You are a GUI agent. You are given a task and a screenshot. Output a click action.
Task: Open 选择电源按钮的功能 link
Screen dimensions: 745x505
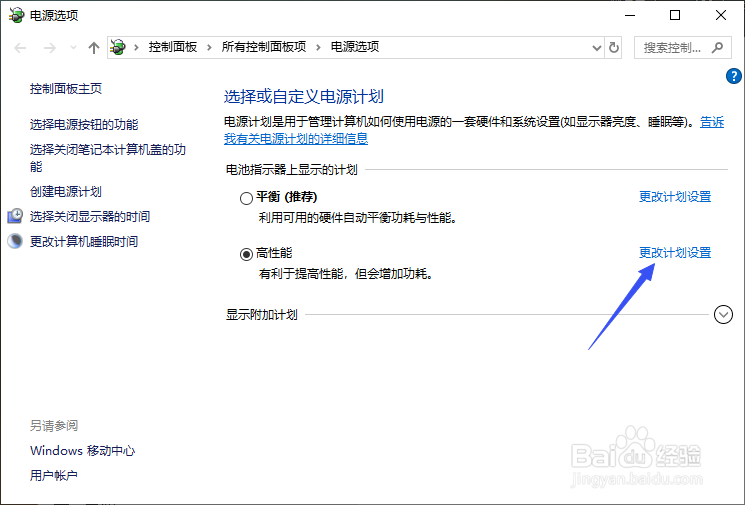click(84, 124)
